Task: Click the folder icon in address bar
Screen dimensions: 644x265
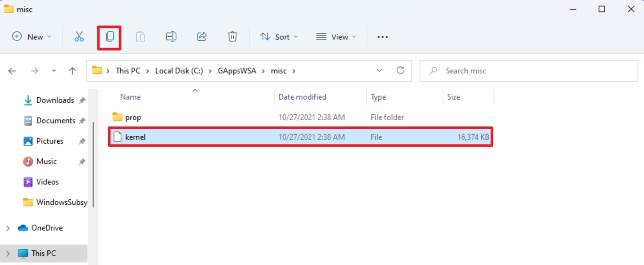Action: (x=97, y=70)
